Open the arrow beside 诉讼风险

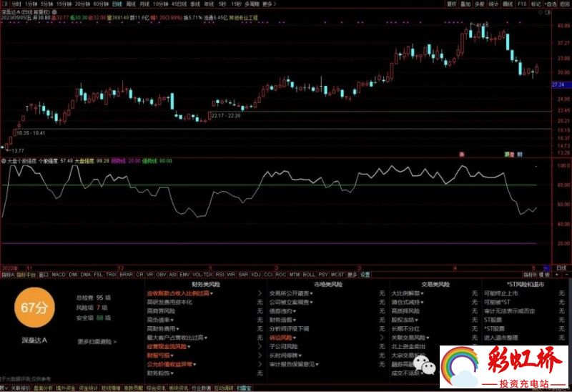coord(382,338)
